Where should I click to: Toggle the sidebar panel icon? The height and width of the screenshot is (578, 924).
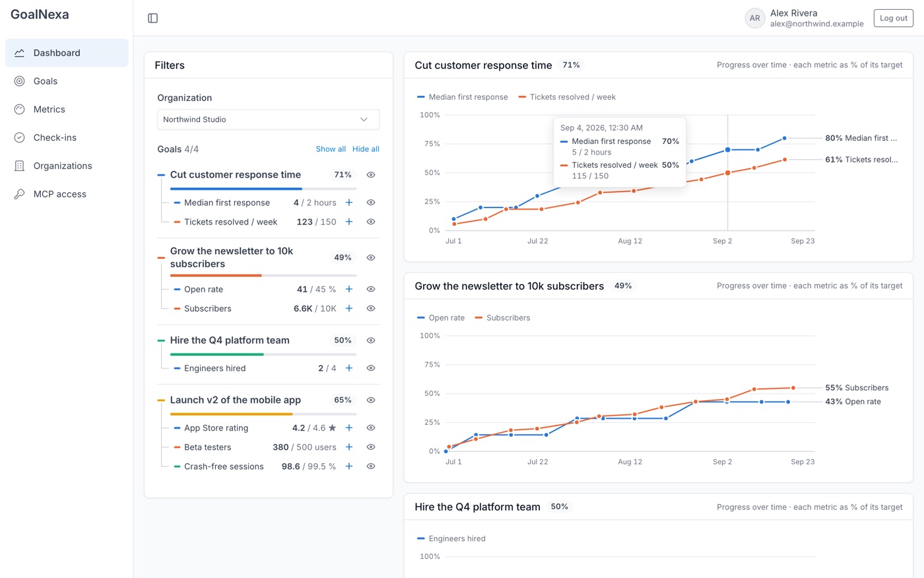tap(152, 18)
